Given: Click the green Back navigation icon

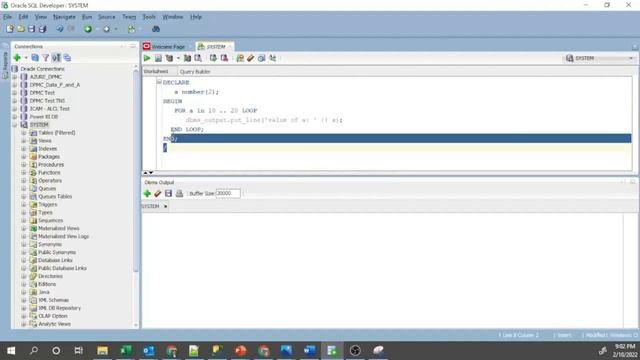Looking at the screenshot, I should 87,29.
